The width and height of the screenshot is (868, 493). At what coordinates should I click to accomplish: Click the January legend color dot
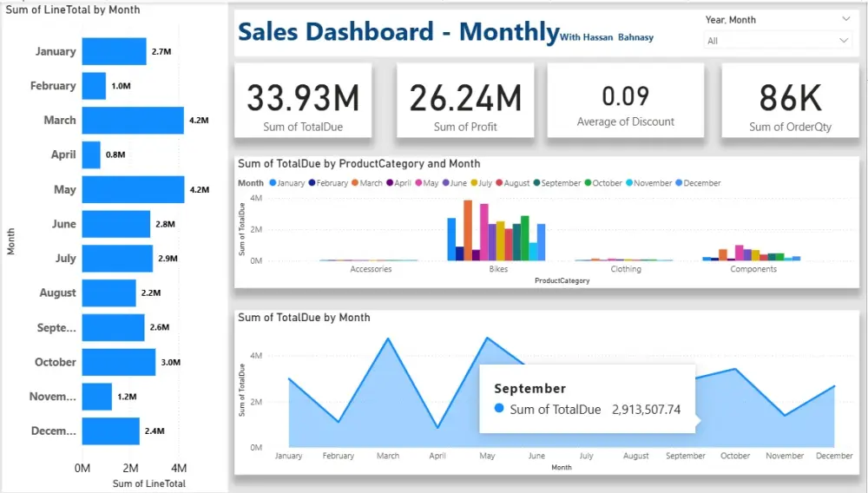point(273,182)
